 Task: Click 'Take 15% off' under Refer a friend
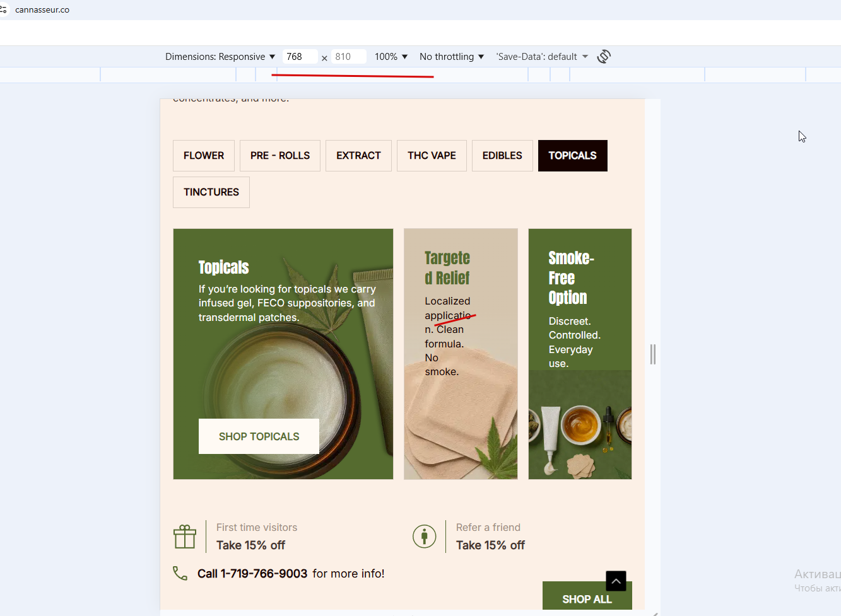pos(490,545)
